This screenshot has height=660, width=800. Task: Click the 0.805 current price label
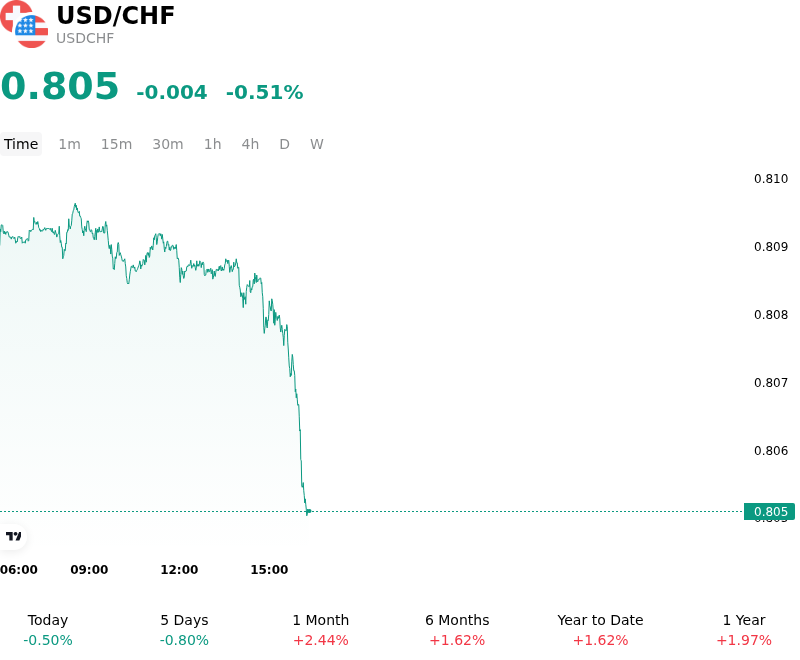769,512
